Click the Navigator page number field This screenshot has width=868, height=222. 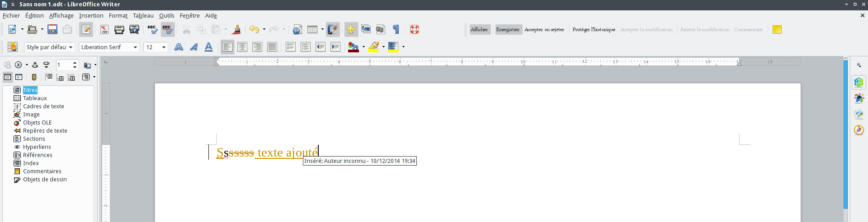(x=64, y=65)
